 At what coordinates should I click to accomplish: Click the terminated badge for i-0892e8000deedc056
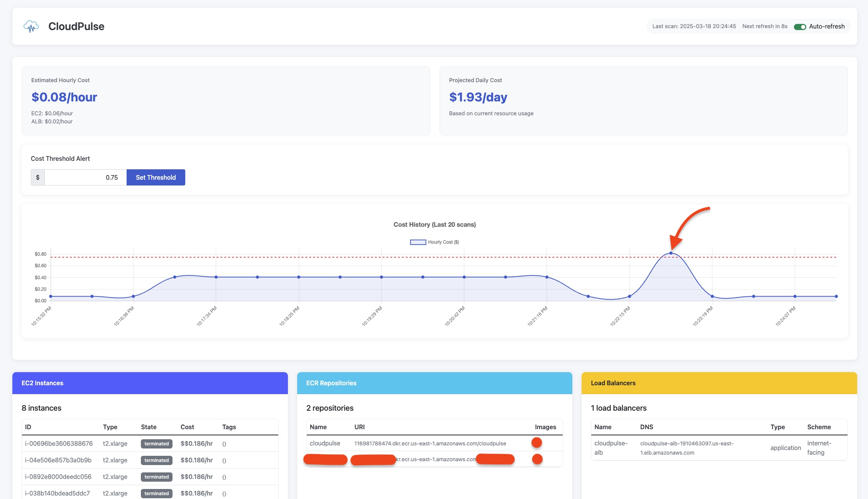pyautogui.click(x=156, y=477)
